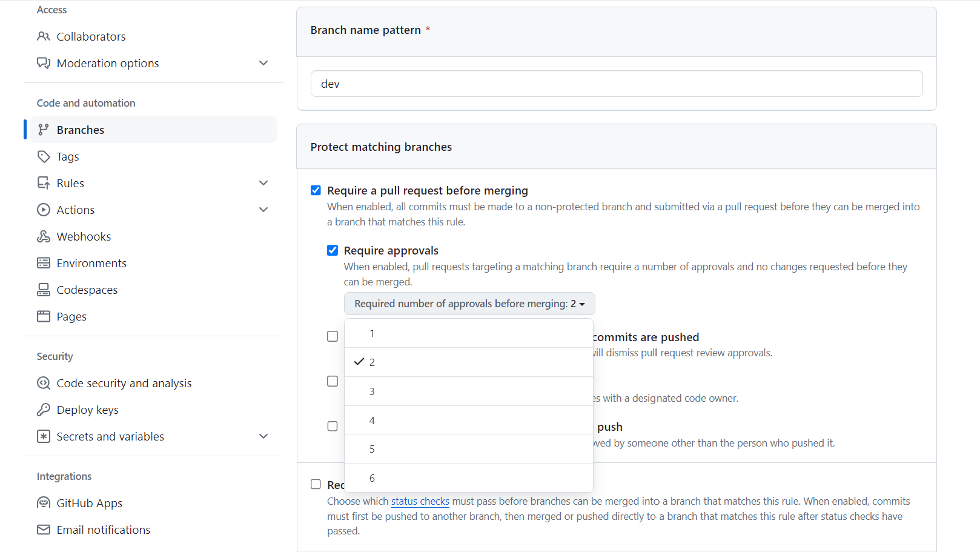The width and height of the screenshot is (980, 552).
Task: Pick 5 approvals from the dropdown list
Action: (x=469, y=449)
